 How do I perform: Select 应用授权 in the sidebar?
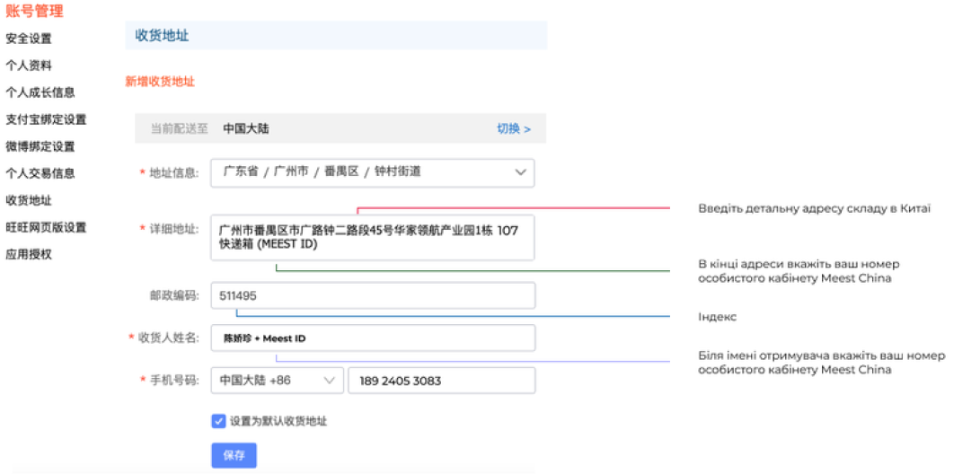tap(29, 255)
